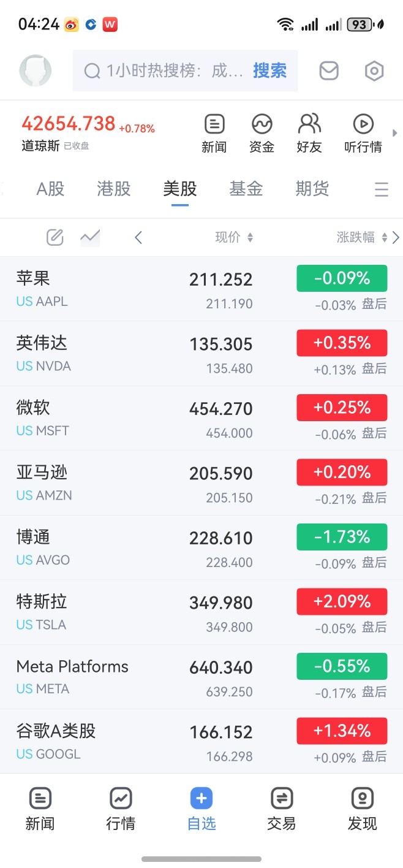Toggle 英伟达 +0.35% change badge display
The height and width of the screenshot is (868, 403).
[342, 343]
